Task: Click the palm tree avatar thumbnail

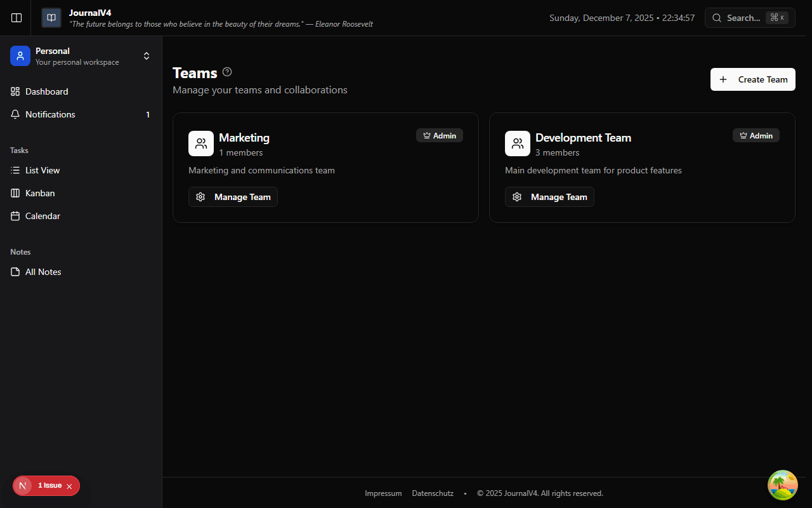Action: (782, 485)
